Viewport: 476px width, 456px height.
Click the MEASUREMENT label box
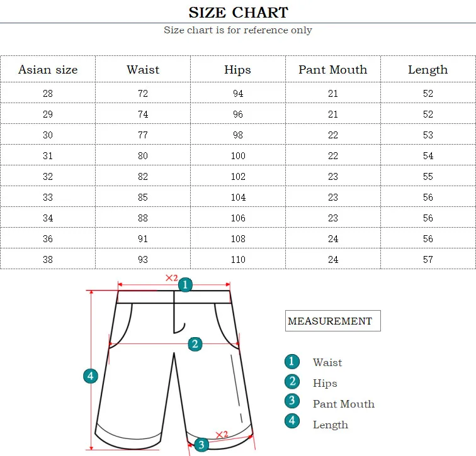click(x=332, y=321)
